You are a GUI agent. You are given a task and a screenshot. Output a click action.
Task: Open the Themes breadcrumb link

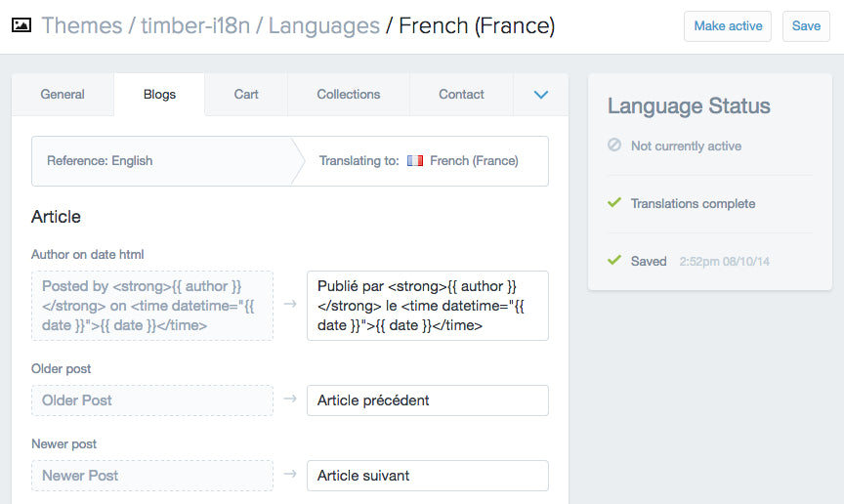(83, 26)
